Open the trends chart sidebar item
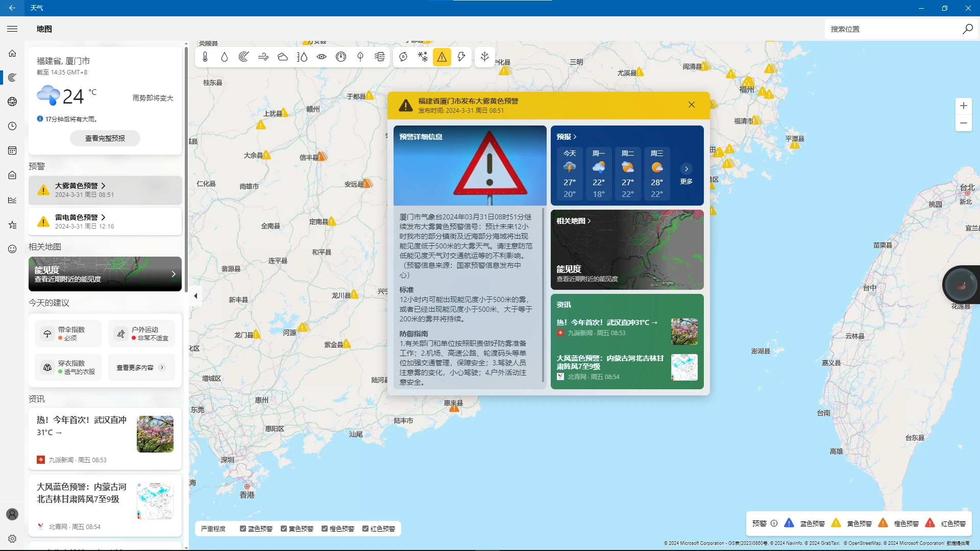Image resolution: width=980 pixels, height=551 pixels. [x=12, y=200]
